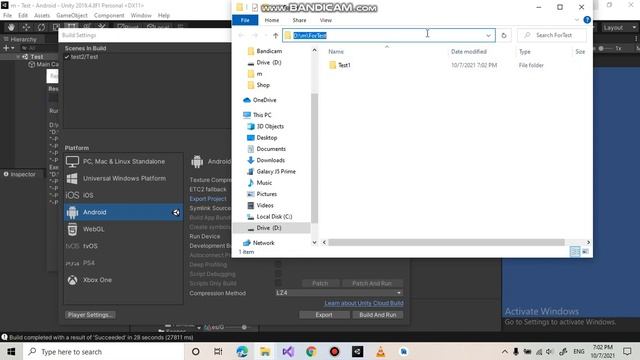Open the Unity Layout dropdown
The height and width of the screenshot is (360, 640).
[619, 28]
